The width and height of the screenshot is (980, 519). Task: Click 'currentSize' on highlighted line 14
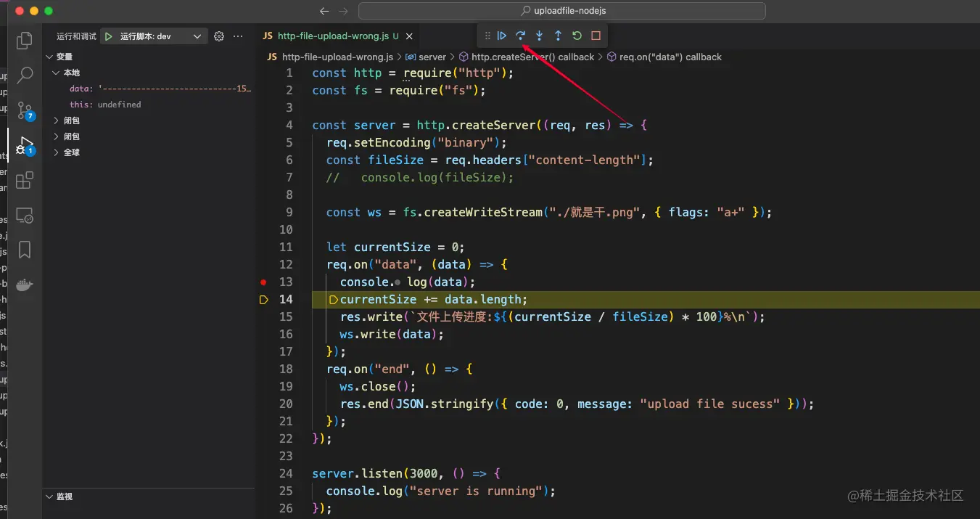click(378, 299)
